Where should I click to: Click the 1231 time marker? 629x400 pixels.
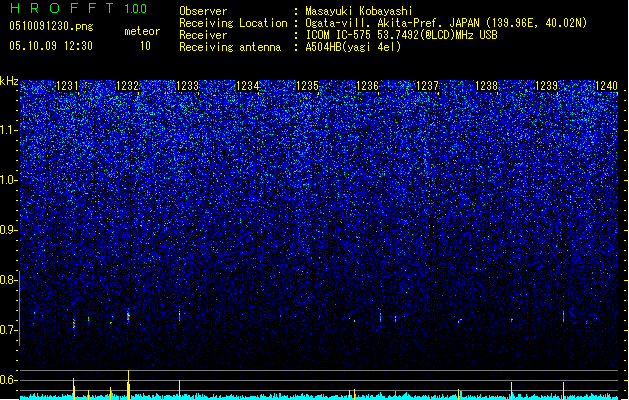[67, 86]
